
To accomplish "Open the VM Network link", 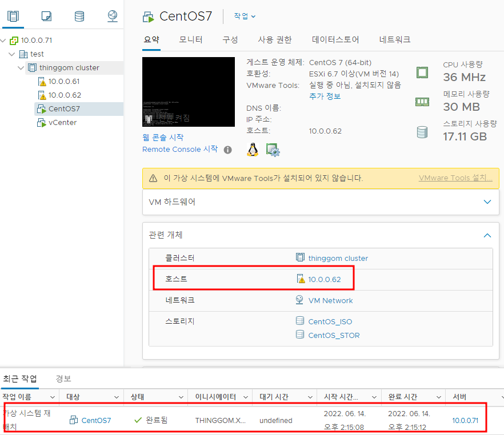I will coord(330,301).
